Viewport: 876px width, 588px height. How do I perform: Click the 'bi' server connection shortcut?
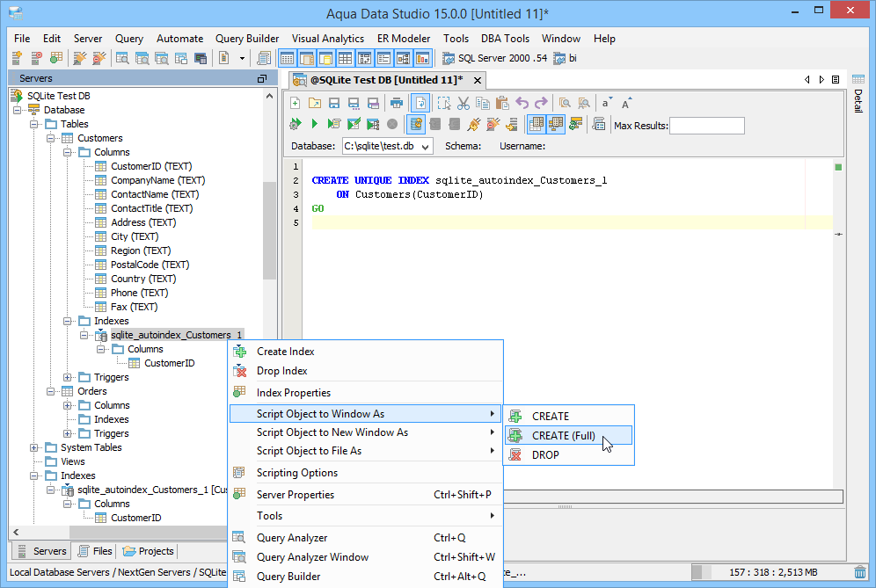tap(565, 58)
